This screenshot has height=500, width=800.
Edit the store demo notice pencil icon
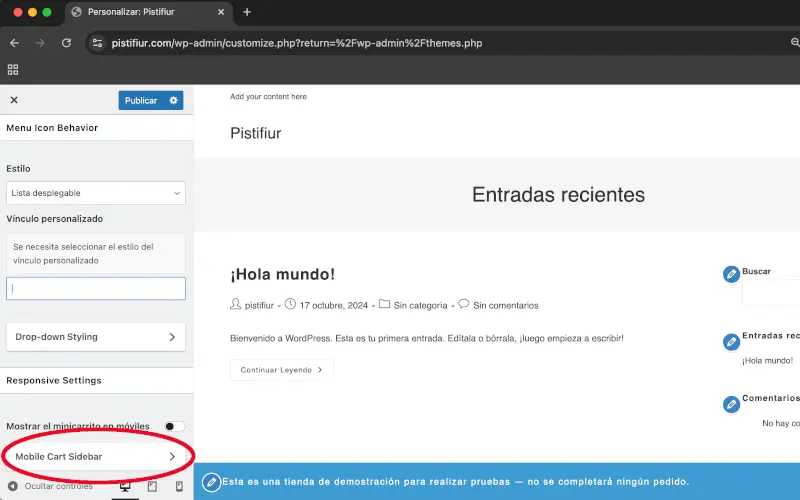pyautogui.click(x=211, y=482)
